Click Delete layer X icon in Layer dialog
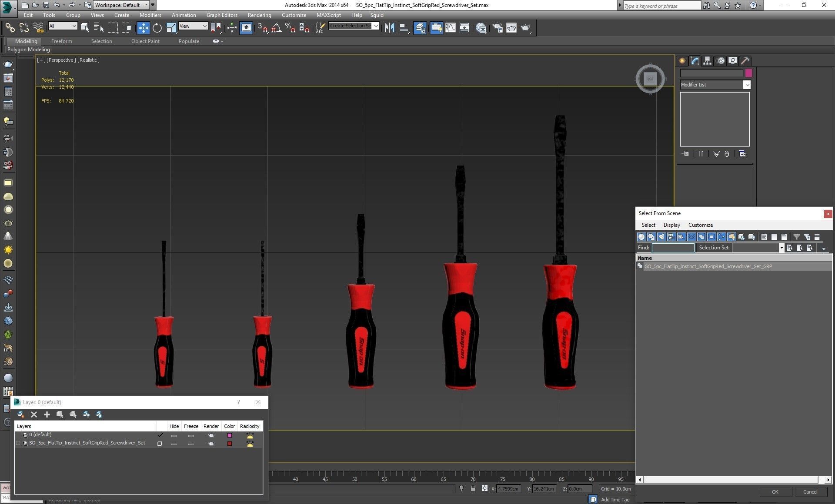 click(34, 414)
